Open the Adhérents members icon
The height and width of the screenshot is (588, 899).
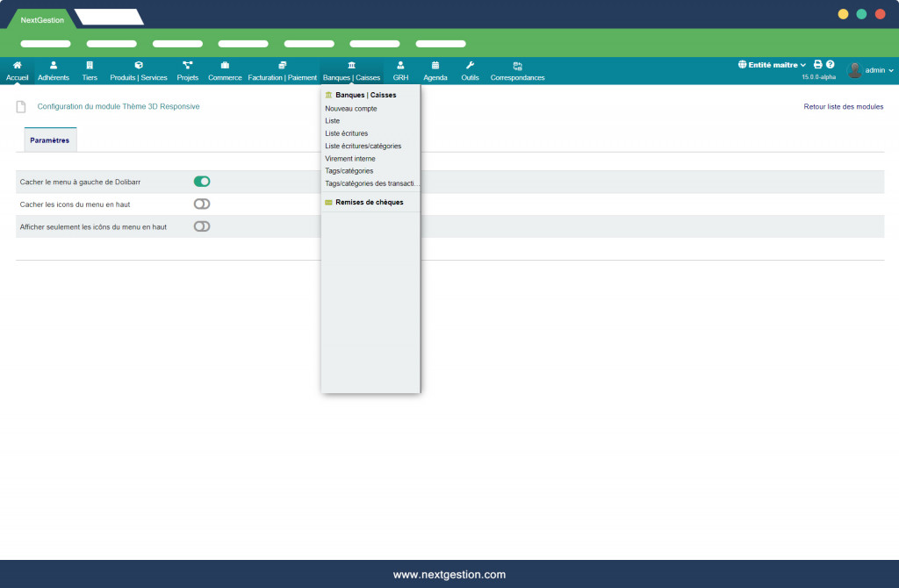pyautogui.click(x=54, y=65)
